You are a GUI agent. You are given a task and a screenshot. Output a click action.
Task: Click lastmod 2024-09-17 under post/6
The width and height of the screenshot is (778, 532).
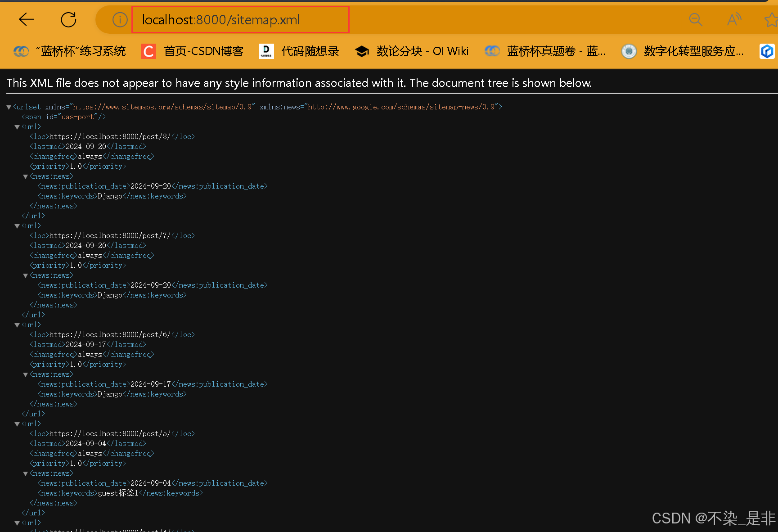(x=86, y=344)
